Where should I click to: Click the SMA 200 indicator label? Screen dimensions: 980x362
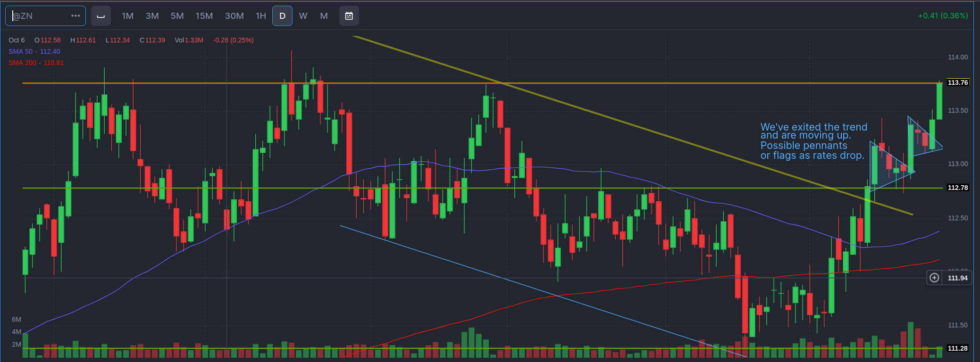pos(22,63)
